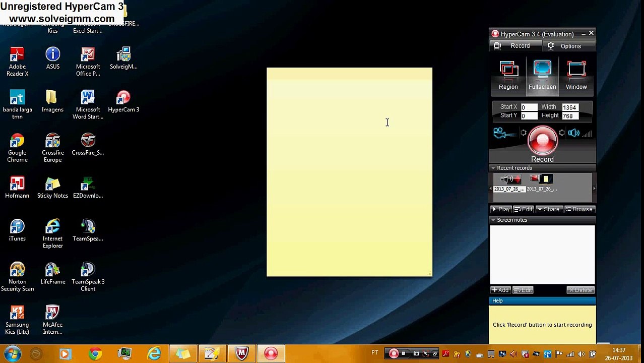Collapse the Screen notes section
This screenshot has height=363, width=644.
[493, 220]
